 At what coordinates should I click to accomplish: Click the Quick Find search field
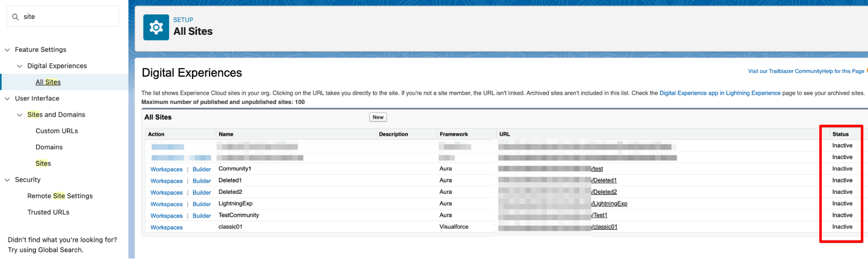click(69, 17)
